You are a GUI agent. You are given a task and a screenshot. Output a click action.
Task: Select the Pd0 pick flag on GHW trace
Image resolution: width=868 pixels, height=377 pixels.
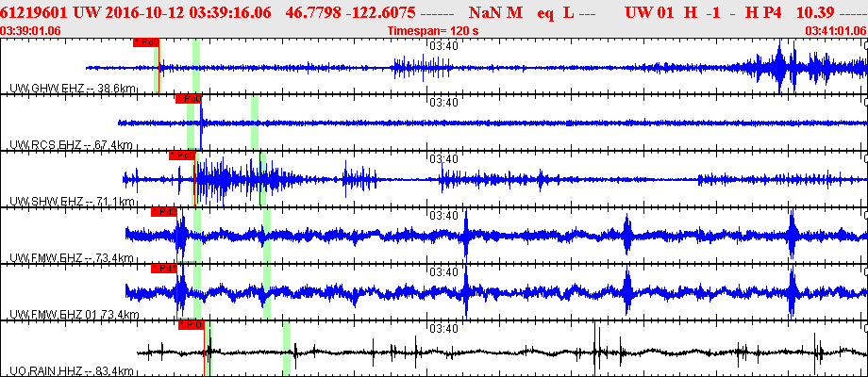pyautogui.click(x=146, y=42)
